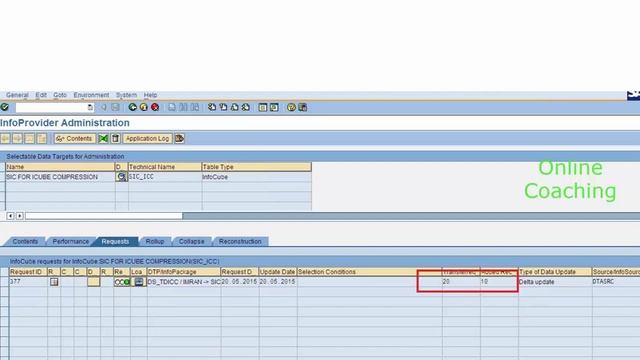Select 'Delta update' cell
The image size is (640, 360).
pos(555,282)
